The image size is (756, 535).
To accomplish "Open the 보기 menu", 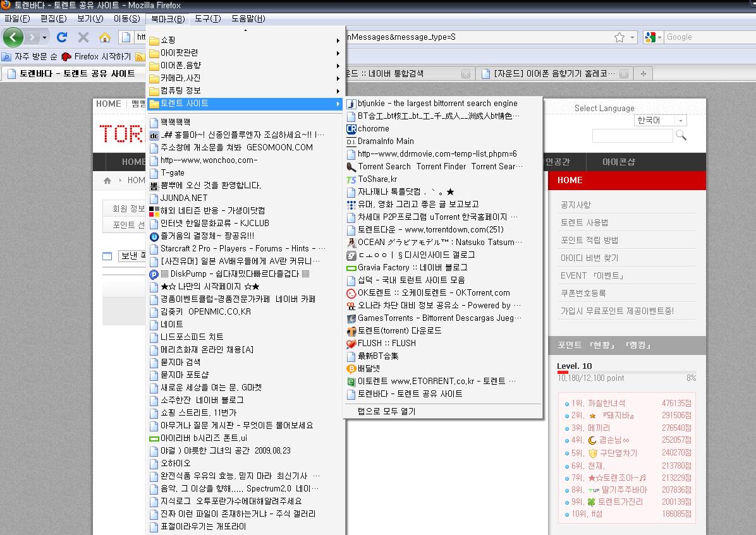I will [x=90, y=19].
